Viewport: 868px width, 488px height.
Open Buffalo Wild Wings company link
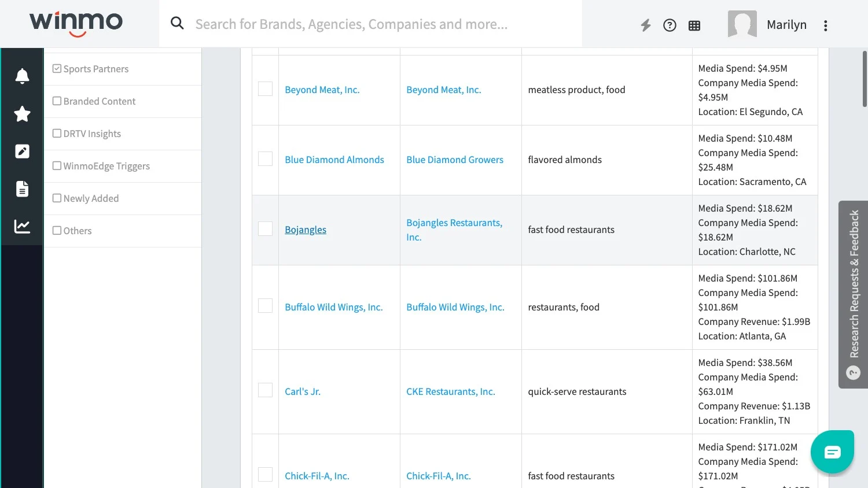(455, 307)
